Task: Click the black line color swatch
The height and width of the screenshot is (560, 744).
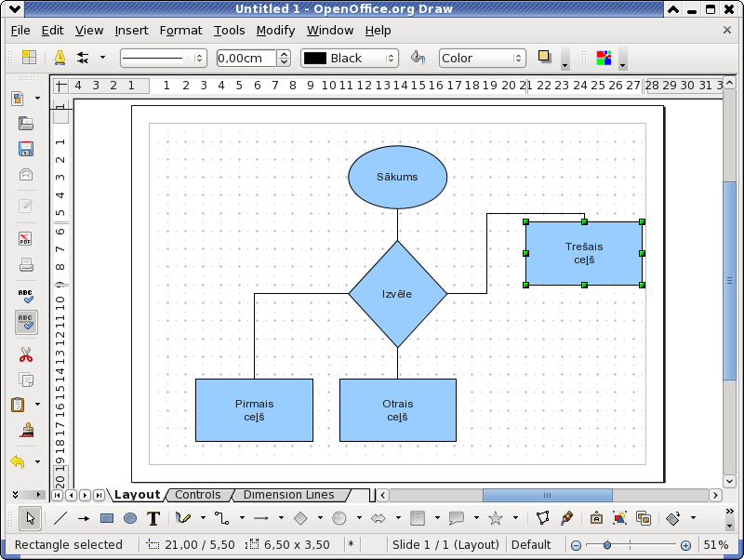Action: point(315,58)
